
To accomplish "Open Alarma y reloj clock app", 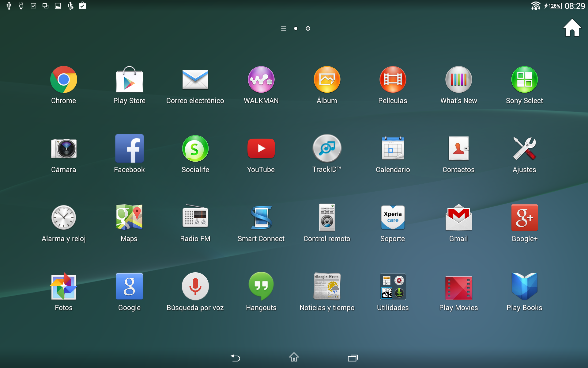I will (x=63, y=217).
